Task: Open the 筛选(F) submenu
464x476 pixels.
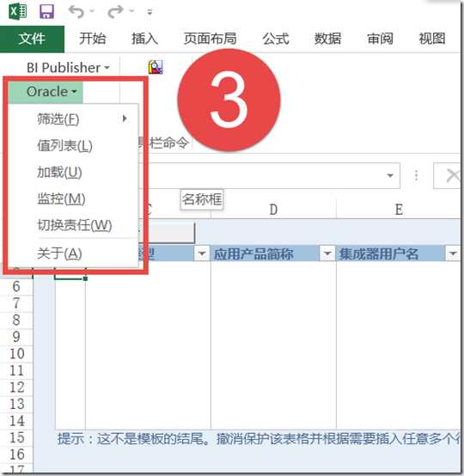Action: tap(73, 119)
